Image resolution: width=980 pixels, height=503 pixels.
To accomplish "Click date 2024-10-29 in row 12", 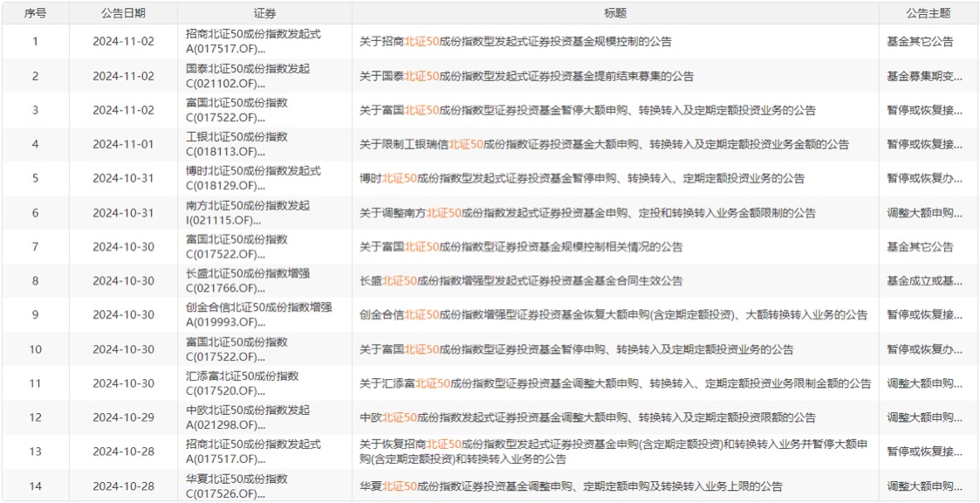I will point(123,417).
